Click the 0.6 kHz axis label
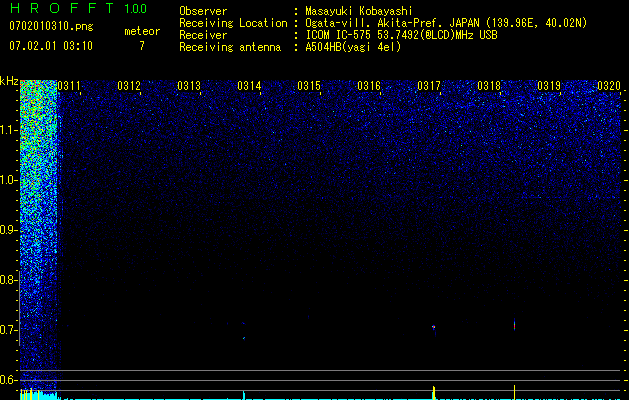This screenshot has height=400, width=629. (8, 380)
